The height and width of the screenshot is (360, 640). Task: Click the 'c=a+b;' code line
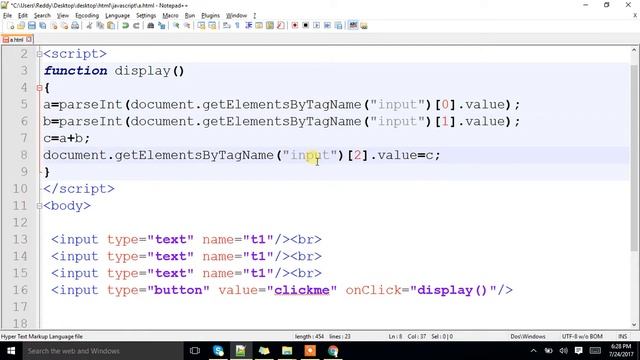coord(67,138)
